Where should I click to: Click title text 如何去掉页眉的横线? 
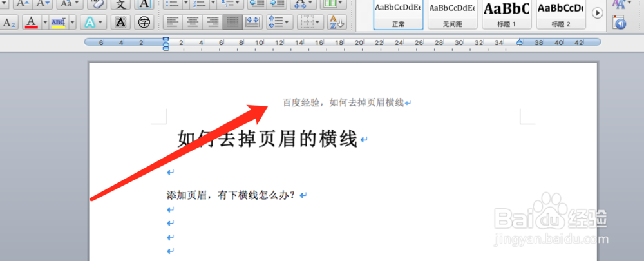[x=268, y=139]
